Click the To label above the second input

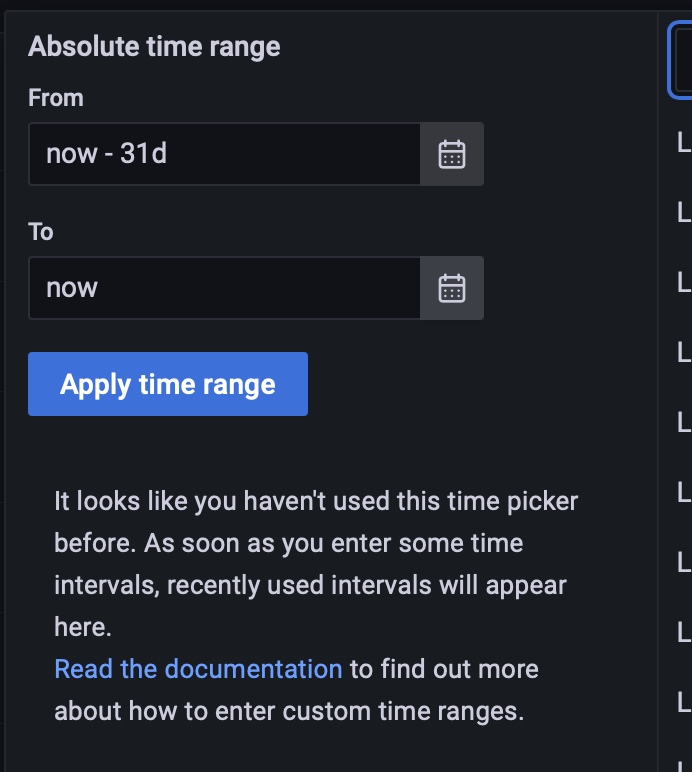pyautogui.click(x=40, y=231)
